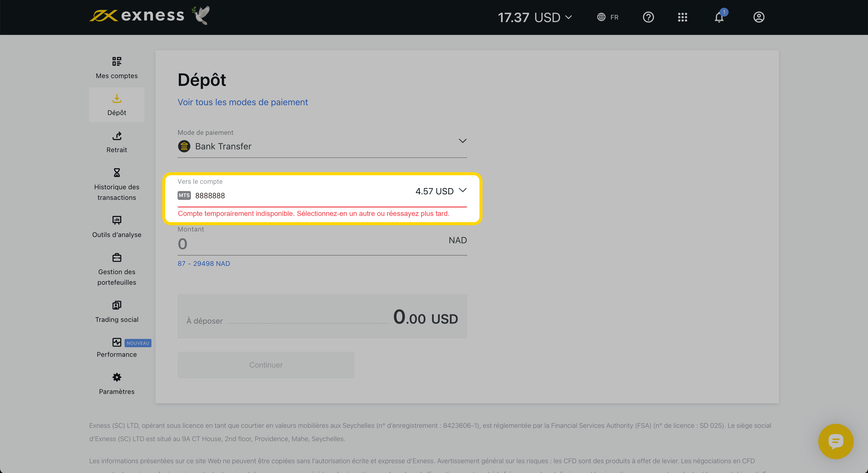Open the apps grid icon

point(682,17)
